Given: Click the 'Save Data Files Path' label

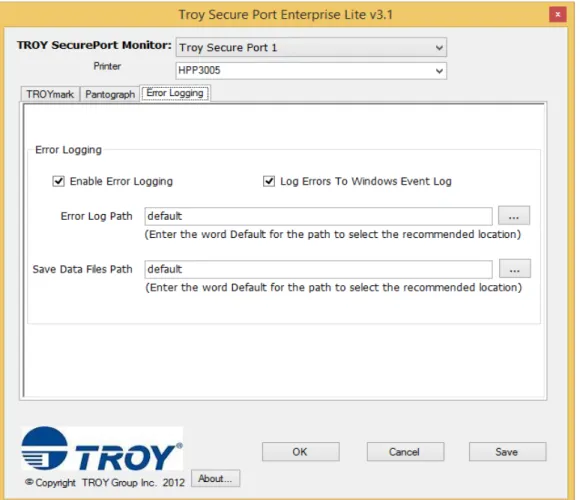Looking at the screenshot, I should pyautogui.click(x=82, y=269).
